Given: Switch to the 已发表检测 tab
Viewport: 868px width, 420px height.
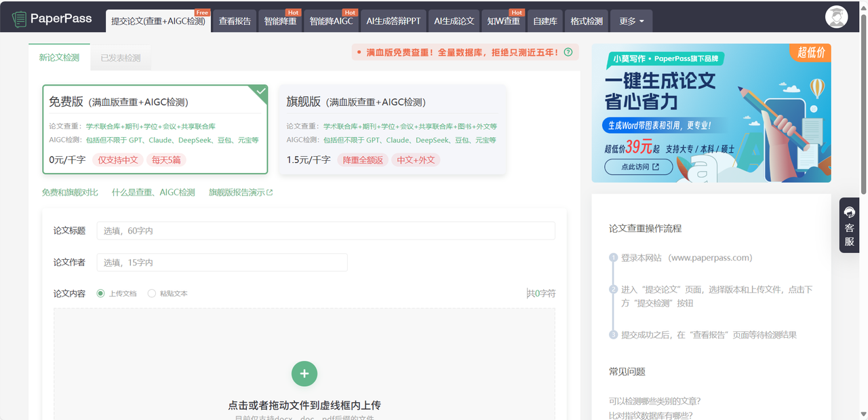Looking at the screenshot, I should tap(119, 58).
